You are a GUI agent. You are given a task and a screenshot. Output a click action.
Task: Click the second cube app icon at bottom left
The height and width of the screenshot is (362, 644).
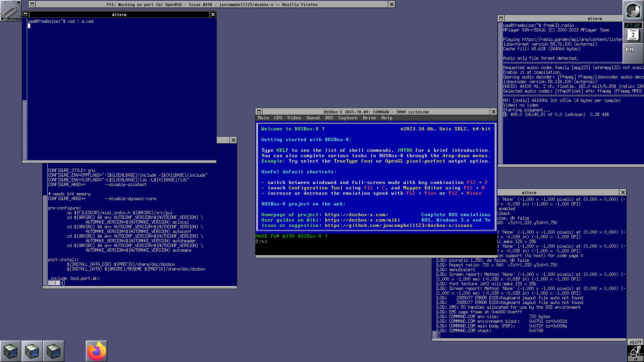click(32, 351)
